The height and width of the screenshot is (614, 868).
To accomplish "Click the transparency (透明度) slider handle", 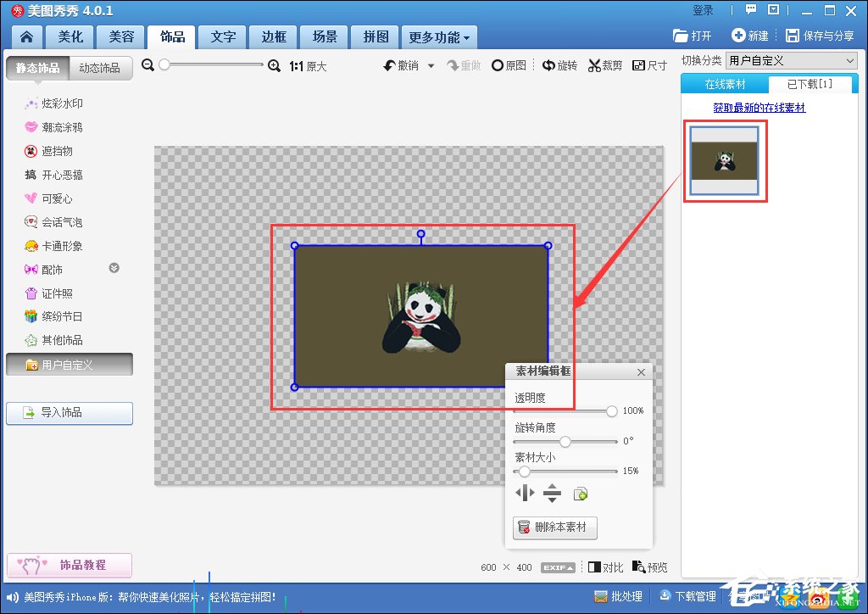I will point(611,411).
